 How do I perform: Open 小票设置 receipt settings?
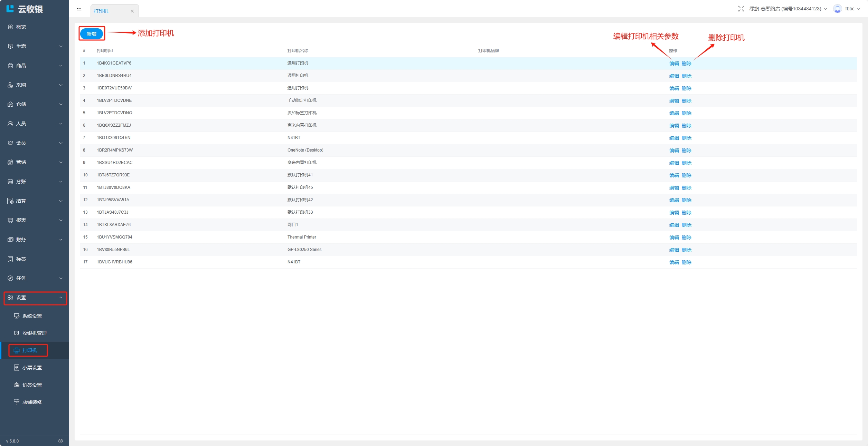tap(32, 368)
